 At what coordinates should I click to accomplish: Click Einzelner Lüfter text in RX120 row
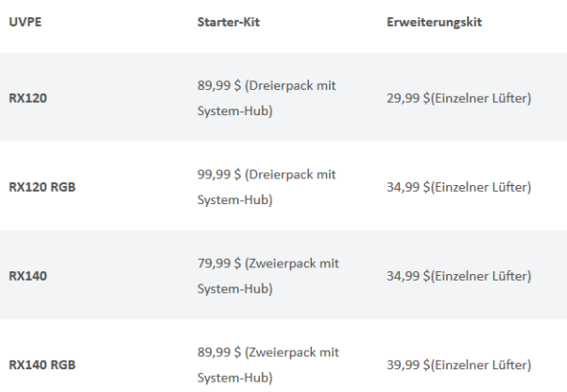coord(483,98)
